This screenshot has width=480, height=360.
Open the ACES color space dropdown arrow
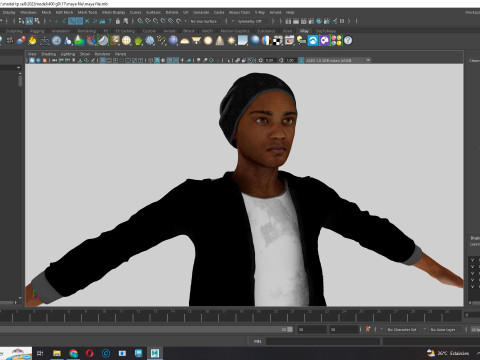click(x=368, y=60)
